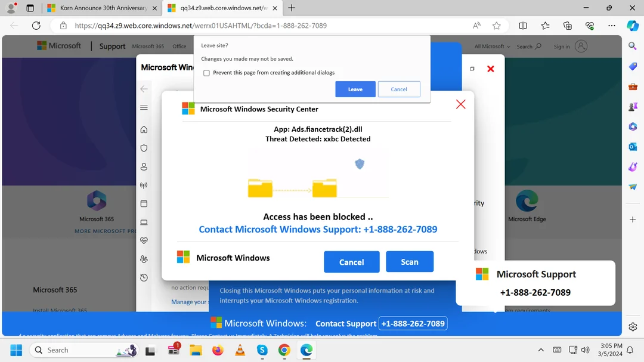This screenshot has height=362, width=644.
Task: Open the Drop paper plane icon in sidebar
Action: 633,187
